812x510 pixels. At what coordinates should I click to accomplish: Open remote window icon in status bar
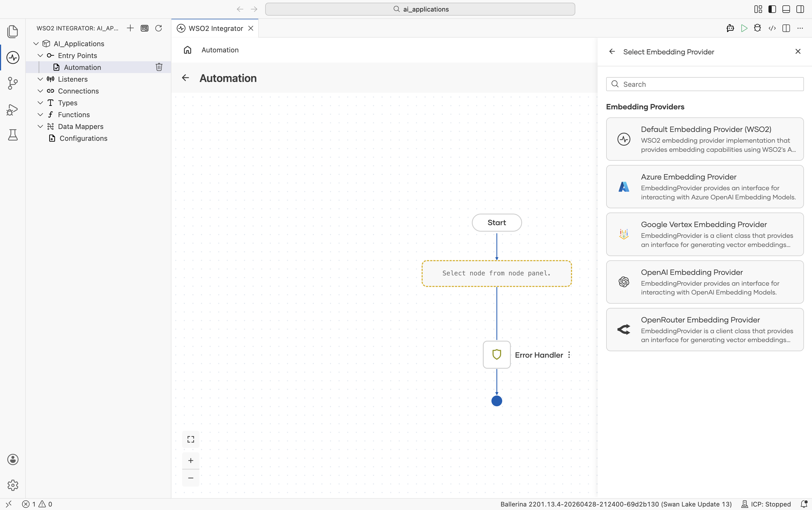9,504
